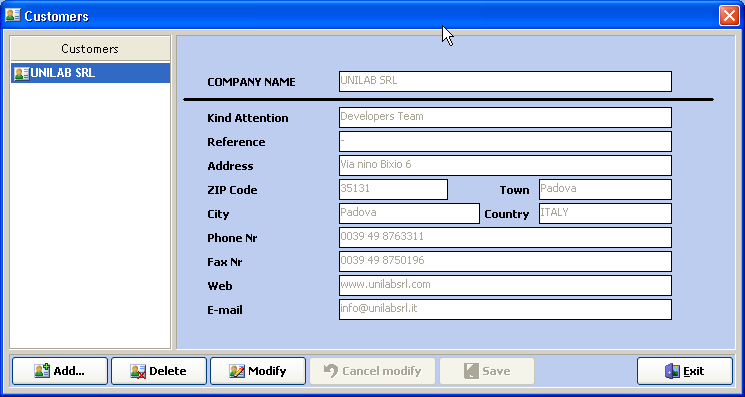Click the Modify button
Image resolution: width=745 pixels, height=397 pixels.
pyautogui.click(x=258, y=371)
